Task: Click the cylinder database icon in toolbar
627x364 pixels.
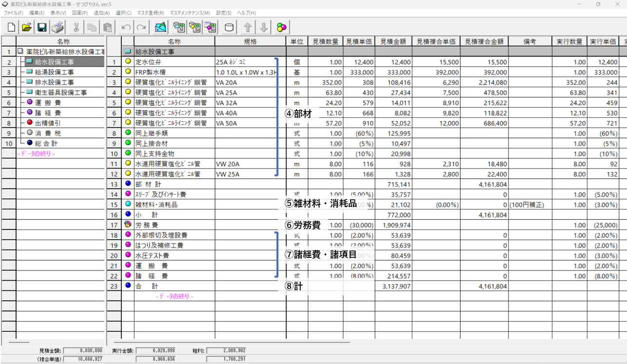Action: click(228, 27)
